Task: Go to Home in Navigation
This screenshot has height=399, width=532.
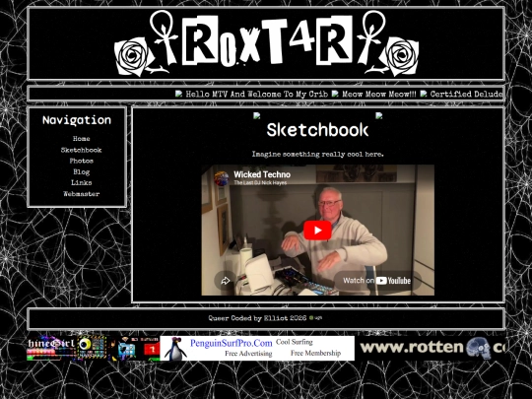Action: (82, 139)
